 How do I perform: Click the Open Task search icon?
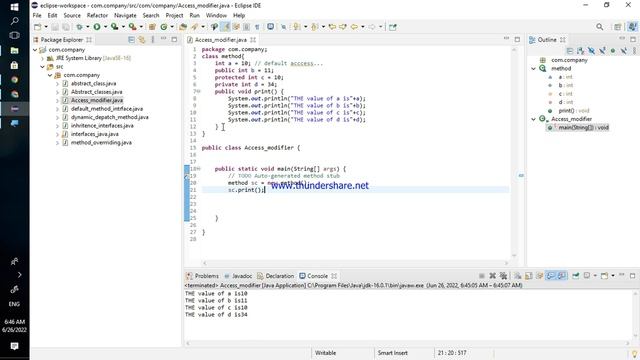click(x=194, y=27)
